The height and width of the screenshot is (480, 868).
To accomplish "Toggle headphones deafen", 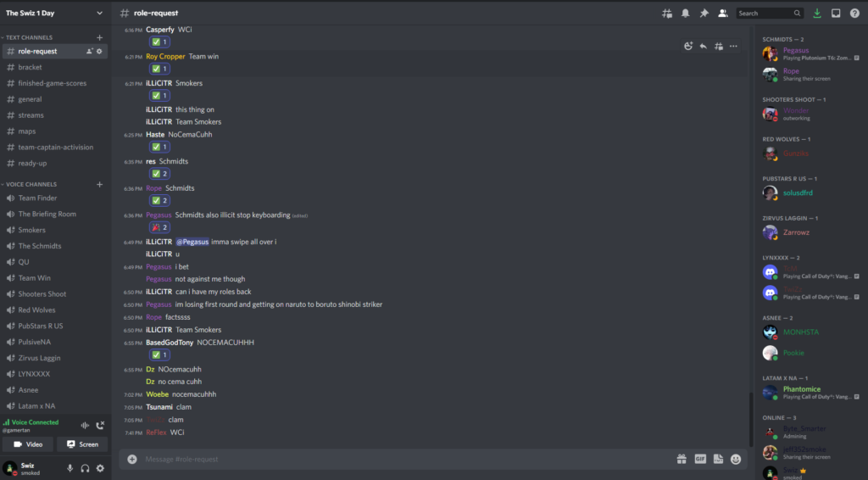I will click(85, 468).
